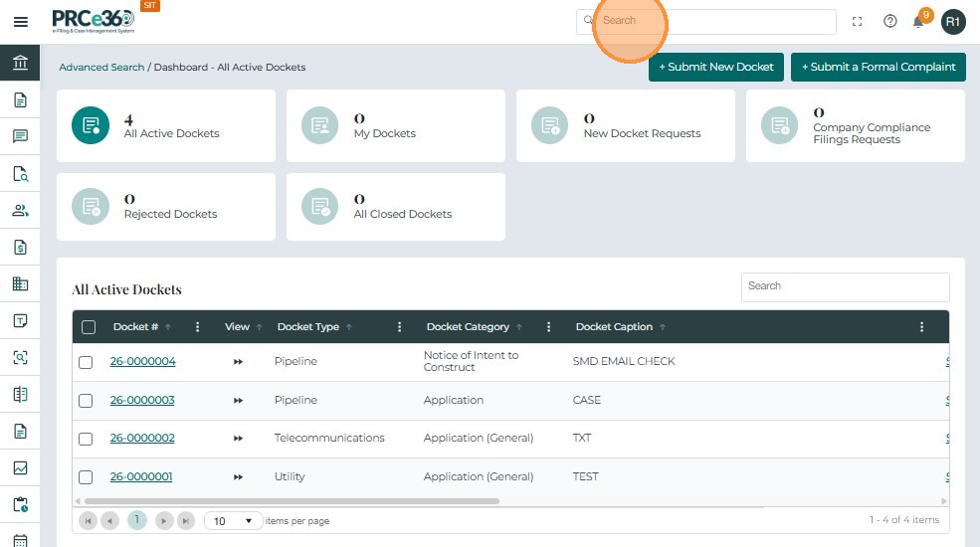Expand view arrow for docket 26-0000003
980x547 pixels.
(238, 400)
